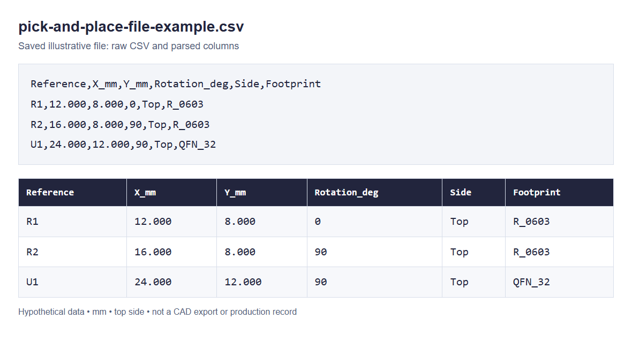Click raw CSV line starting 'R2,16.000'

(120, 124)
